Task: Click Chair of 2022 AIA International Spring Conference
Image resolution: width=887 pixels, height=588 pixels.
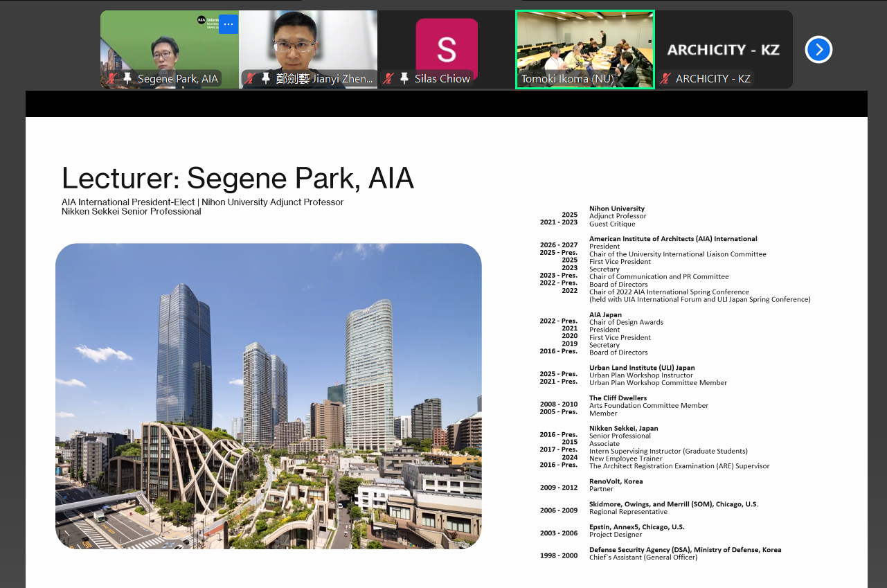Action: click(669, 292)
